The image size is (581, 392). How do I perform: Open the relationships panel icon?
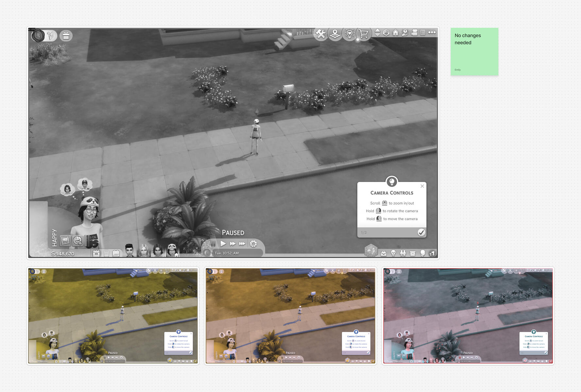(x=403, y=253)
